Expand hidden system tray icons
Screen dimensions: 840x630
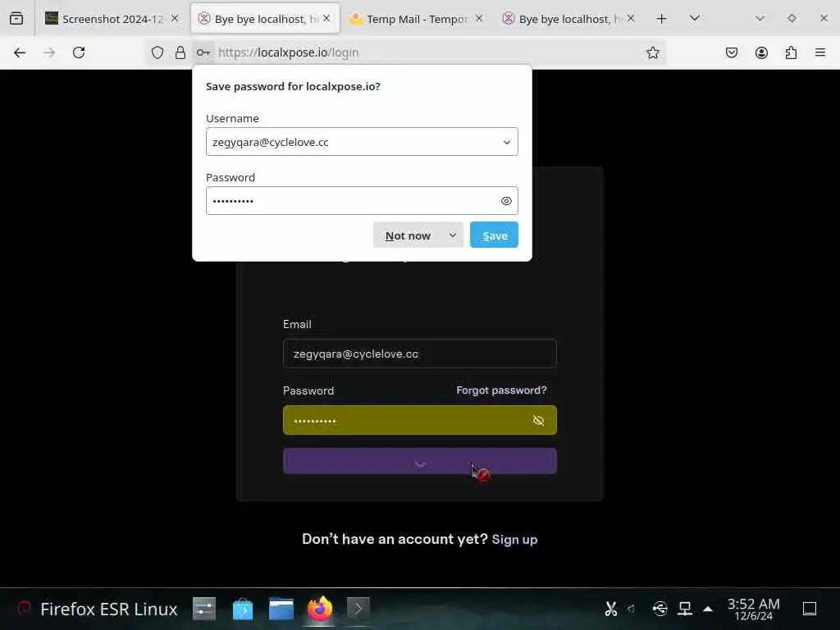708,609
